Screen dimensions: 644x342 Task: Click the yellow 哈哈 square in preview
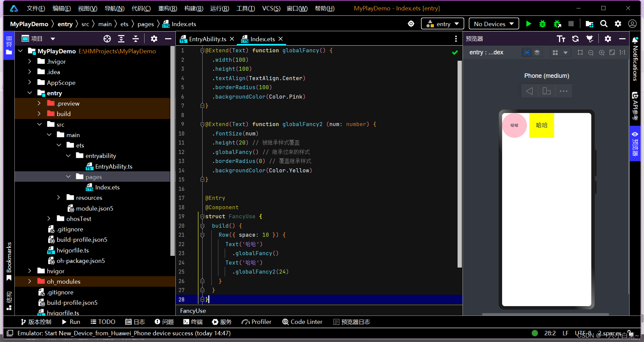(x=541, y=125)
